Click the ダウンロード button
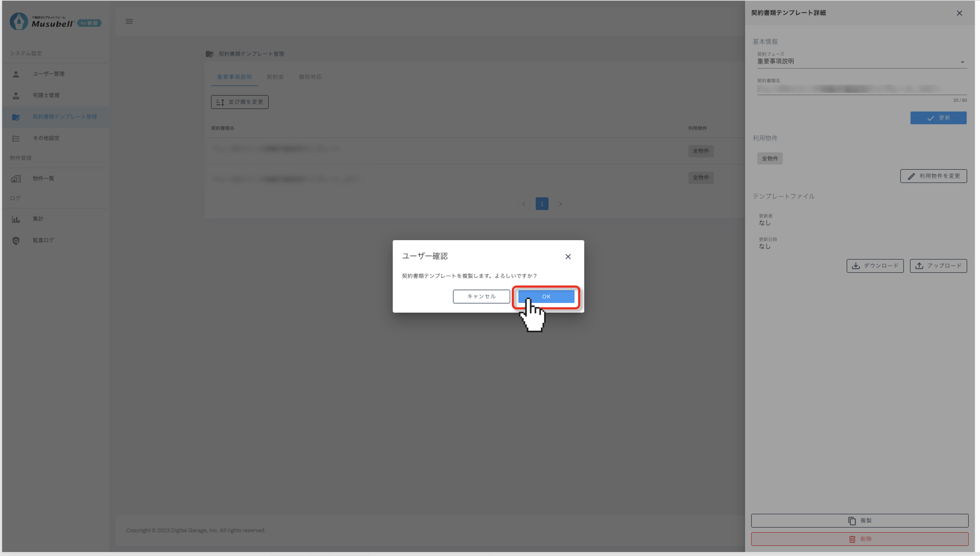980x556 pixels. (x=875, y=266)
